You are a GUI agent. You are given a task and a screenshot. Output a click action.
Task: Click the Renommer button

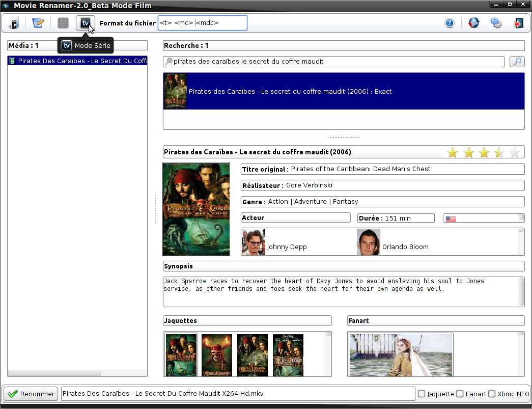(x=31, y=394)
